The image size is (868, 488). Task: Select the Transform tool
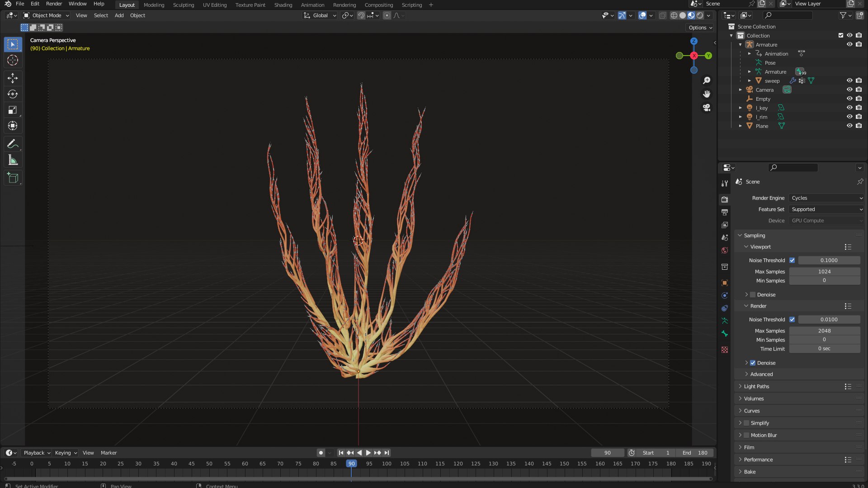click(x=13, y=126)
